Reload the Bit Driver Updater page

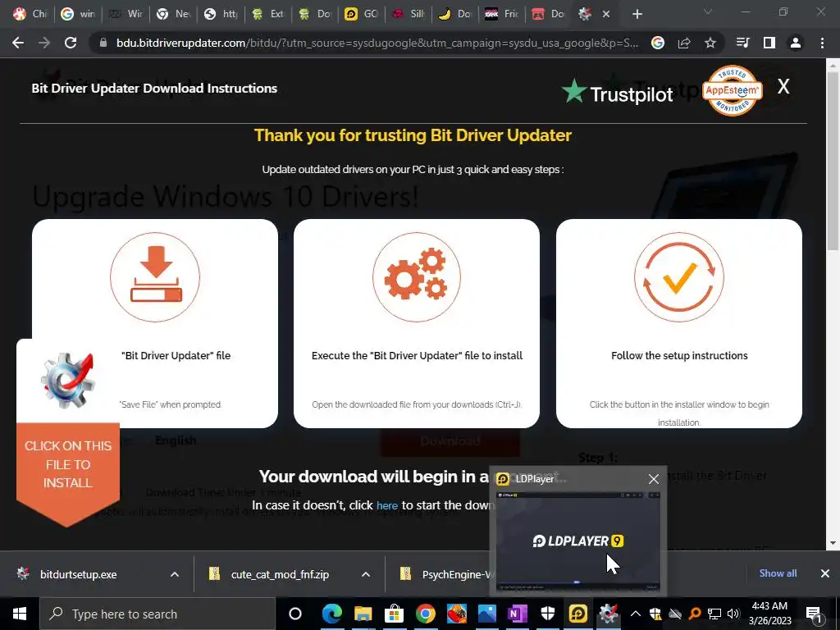click(71, 43)
